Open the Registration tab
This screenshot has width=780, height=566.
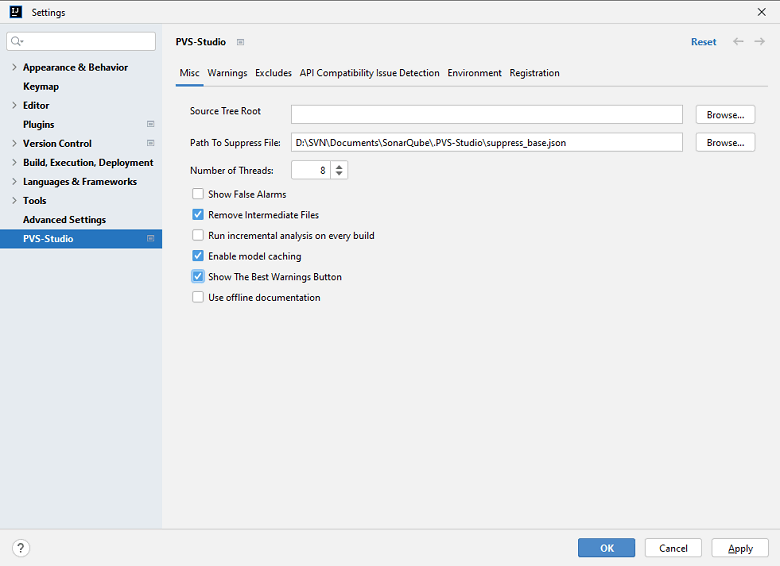pyautogui.click(x=534, y=73)
